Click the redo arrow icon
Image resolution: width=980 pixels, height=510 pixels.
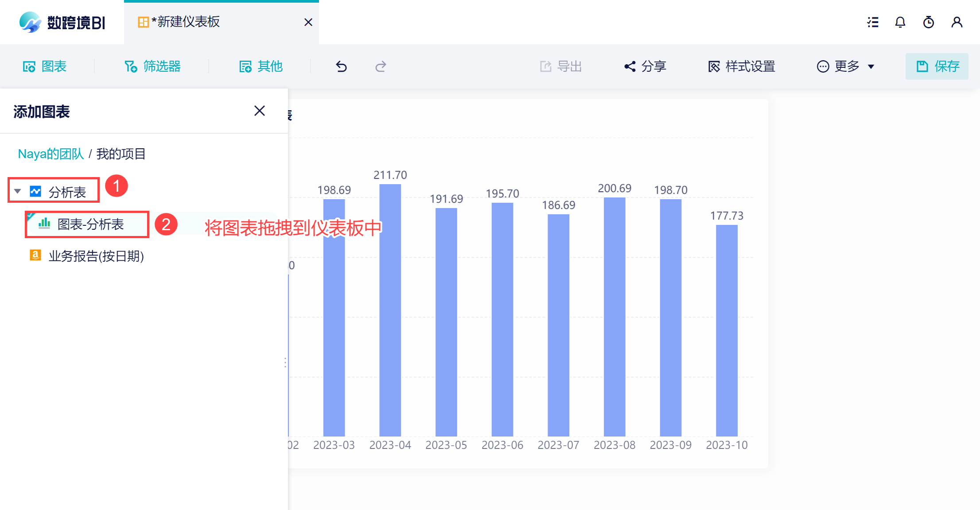point(381,66)
